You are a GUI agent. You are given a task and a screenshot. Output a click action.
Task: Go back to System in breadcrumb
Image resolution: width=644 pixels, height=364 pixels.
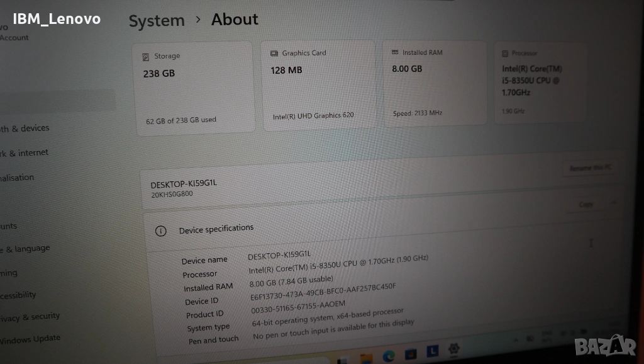tap(157, 21)
